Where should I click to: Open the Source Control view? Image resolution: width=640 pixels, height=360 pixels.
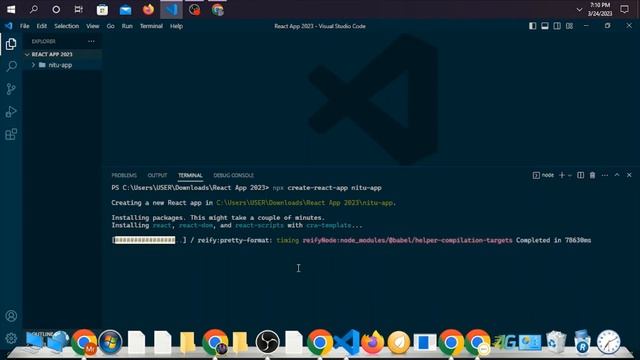[11, 89]
